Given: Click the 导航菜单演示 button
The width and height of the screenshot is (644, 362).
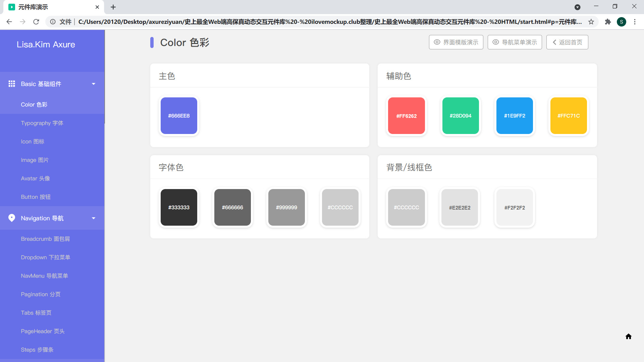Looking at the screenshot, I should (515, 42).
